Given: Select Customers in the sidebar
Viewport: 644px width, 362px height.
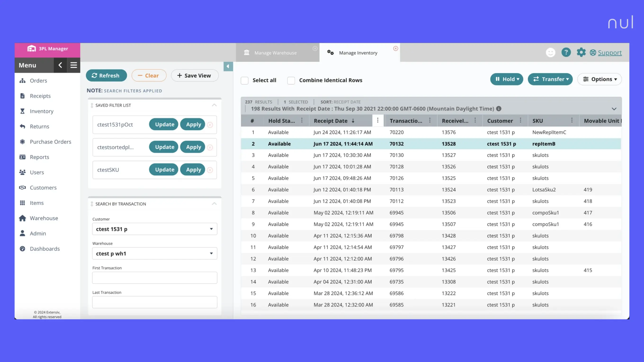Looking at the screenshot, I should 43,187.
